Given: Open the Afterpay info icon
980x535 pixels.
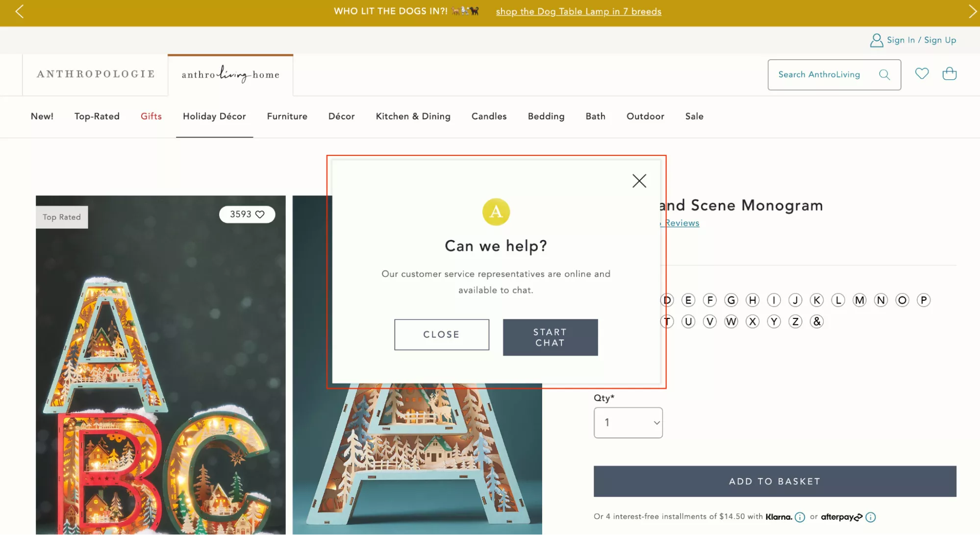Looking at the screenshot, I should coord(870,517).
